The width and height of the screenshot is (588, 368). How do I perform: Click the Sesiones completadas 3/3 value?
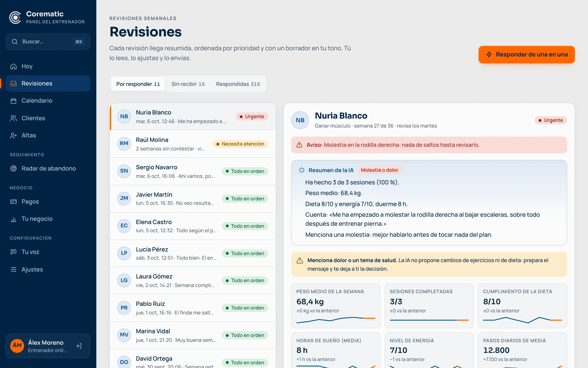pos(396,302)
